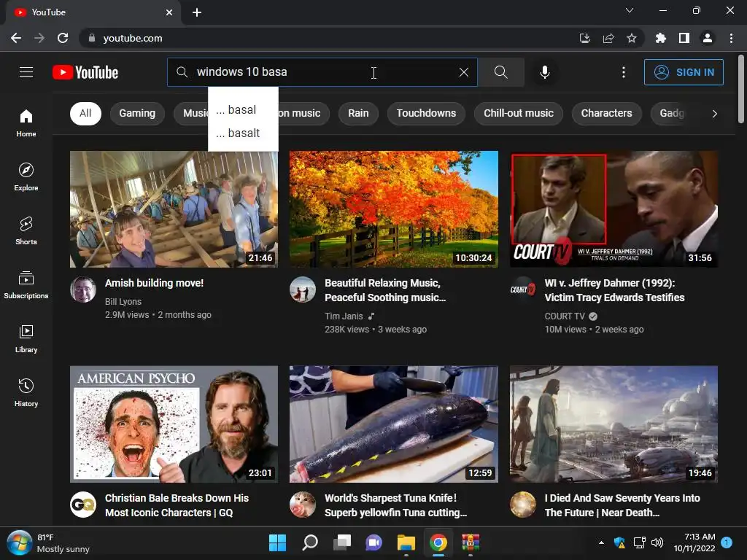Select the Touchdowns filter chip

[426, 113]
